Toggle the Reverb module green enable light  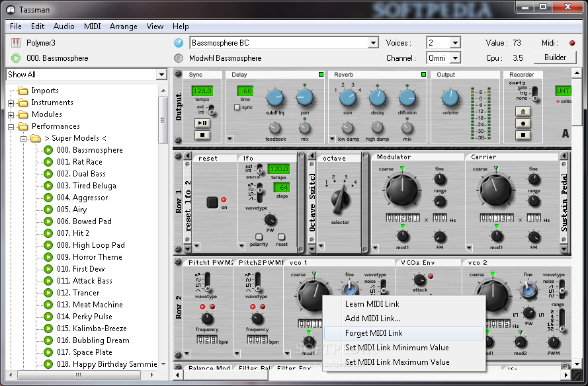coord(423,75)
